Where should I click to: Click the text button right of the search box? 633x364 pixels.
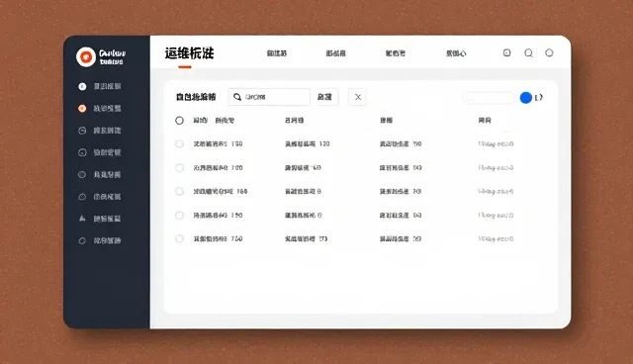point(325,97)
